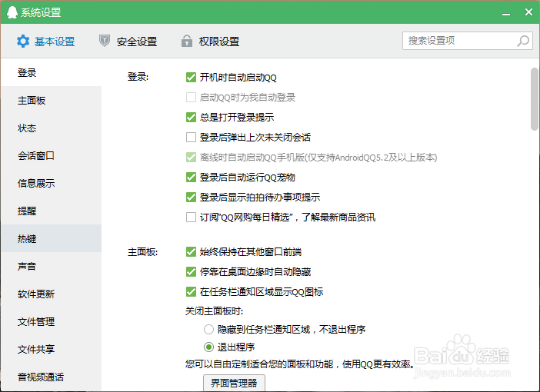This screenshot has height=392, width=540.
Task: Open 音视频通话 in the sidebar
Action: (52, 377)
